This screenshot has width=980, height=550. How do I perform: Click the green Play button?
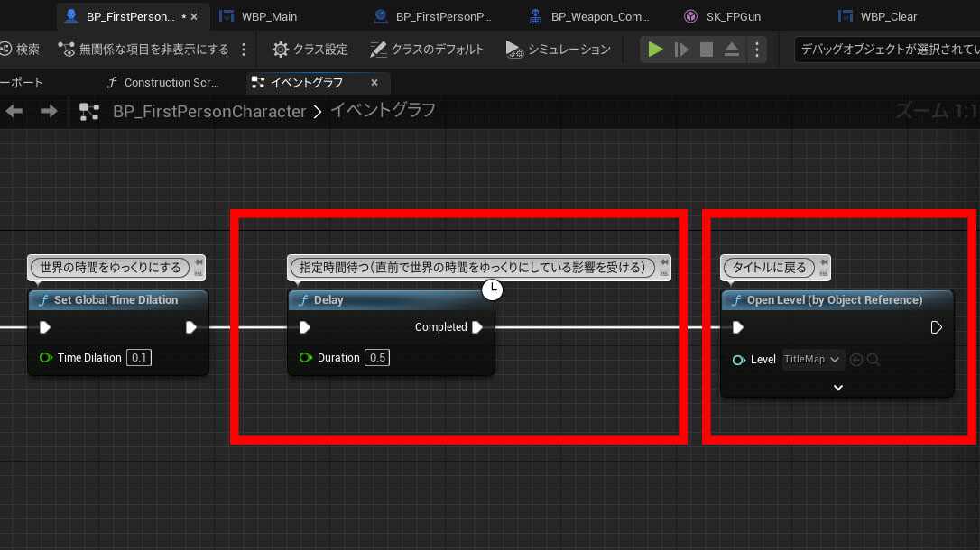point(655,50)
